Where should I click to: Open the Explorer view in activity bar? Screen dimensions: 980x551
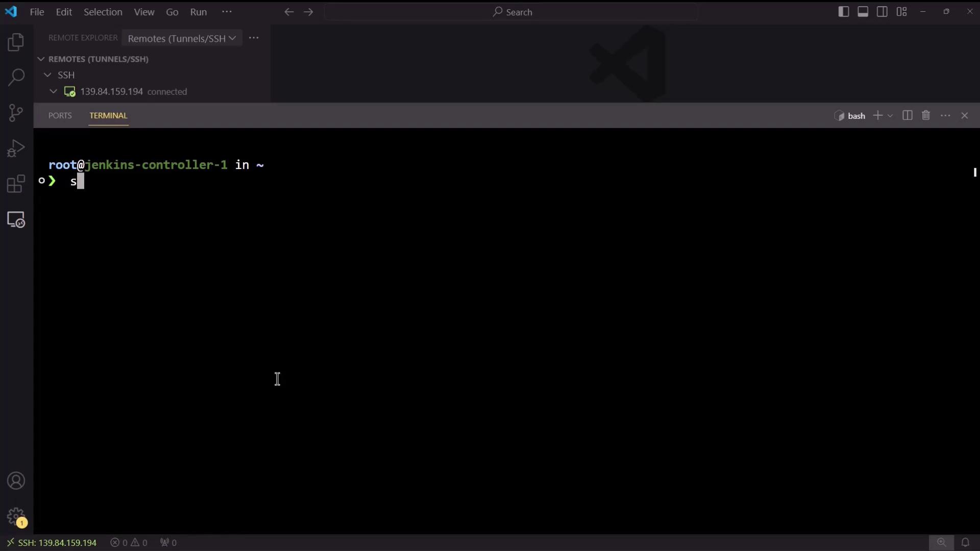pyautogui.click(x=16, y=42)
